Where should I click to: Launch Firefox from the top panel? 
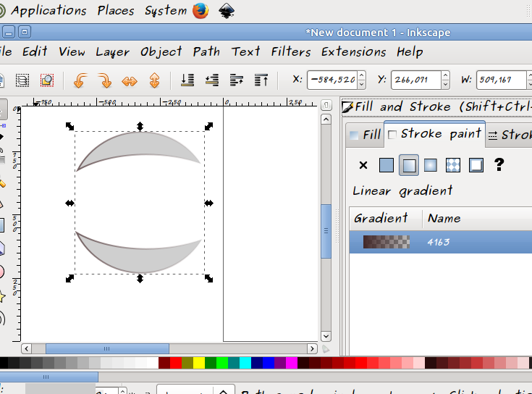(x=200, y=11)
